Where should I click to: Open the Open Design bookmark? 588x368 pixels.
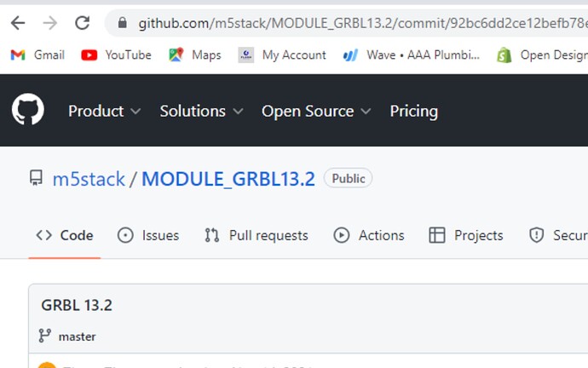click(x=542, y=55)
